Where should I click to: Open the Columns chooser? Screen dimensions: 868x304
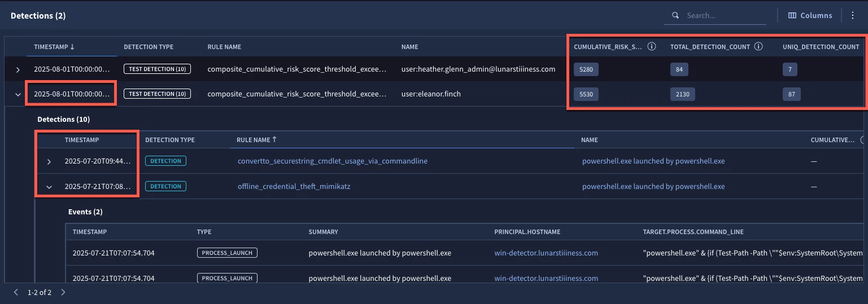click(810, 16)
